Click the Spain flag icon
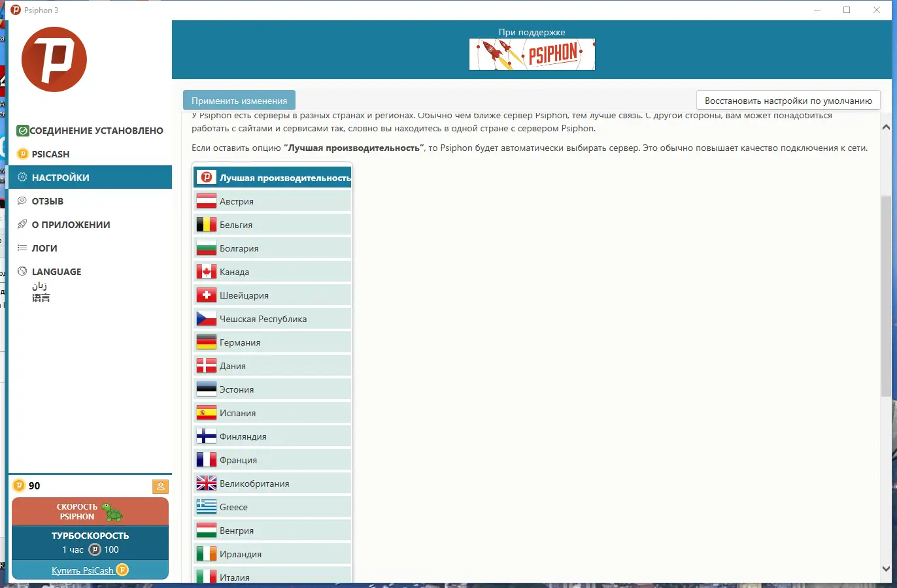This screenshot has width=897, height=588. point(207,413)
